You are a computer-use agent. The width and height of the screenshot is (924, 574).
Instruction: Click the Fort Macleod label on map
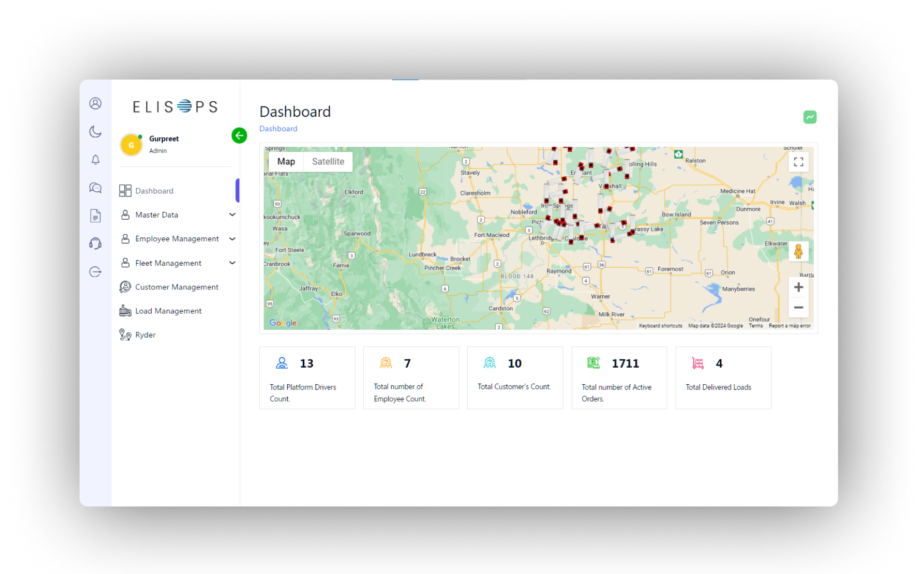(x=492, y=235)
